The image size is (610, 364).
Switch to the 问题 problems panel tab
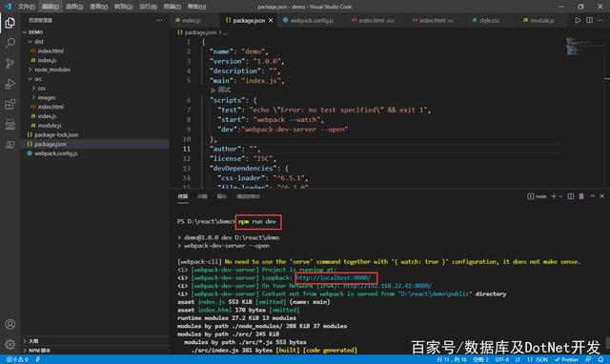click(x=202, y=196)
